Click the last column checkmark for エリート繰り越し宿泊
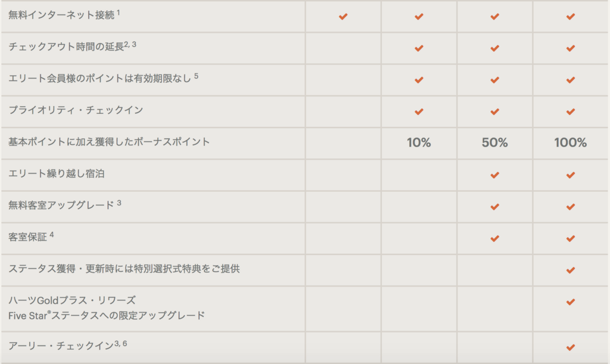Viewport: 610px width, 364px height. (570, 175)
